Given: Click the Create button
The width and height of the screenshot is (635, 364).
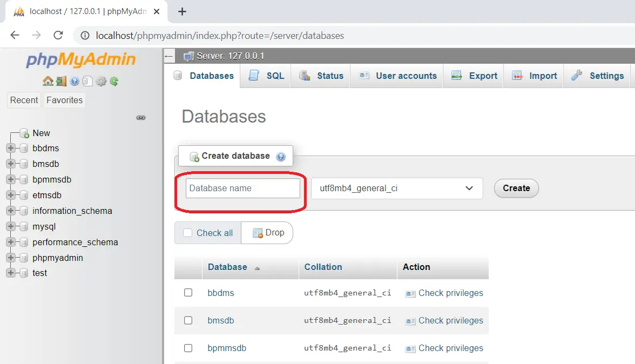Looking at the screenshot, I should coord(516,188).
